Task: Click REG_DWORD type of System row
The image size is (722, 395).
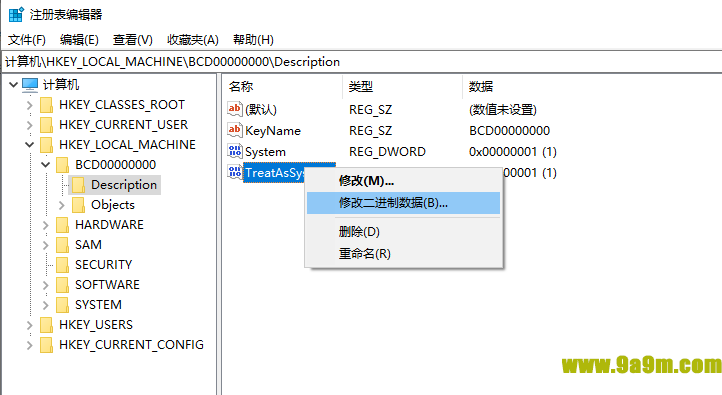Action: pyautogui.click(x=387, y=151)
